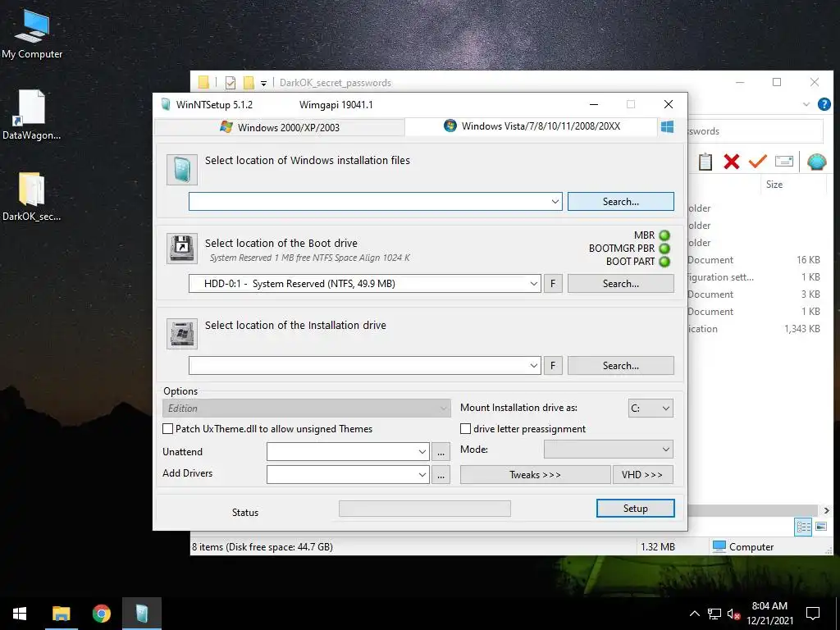
Task: Click the WinNTSetup title bar icon
Action: tap(166, 104)
